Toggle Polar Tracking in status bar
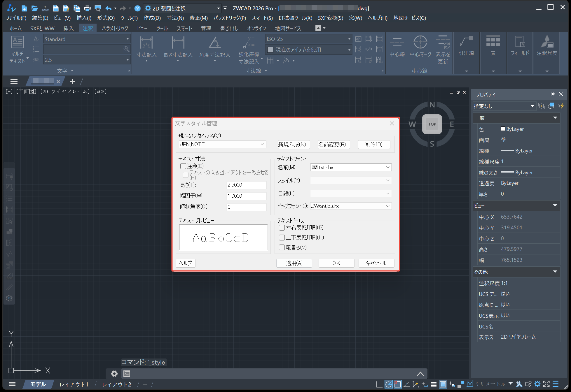 (x=388, y=384)
